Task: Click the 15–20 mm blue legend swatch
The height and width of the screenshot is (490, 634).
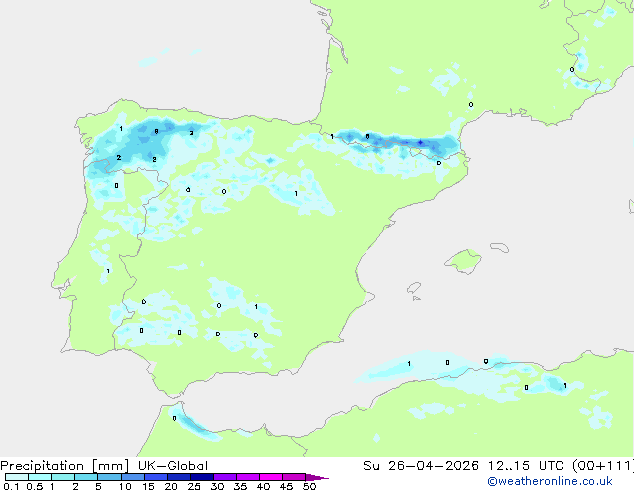Action: pyautogui.click(x=155, y=477)
